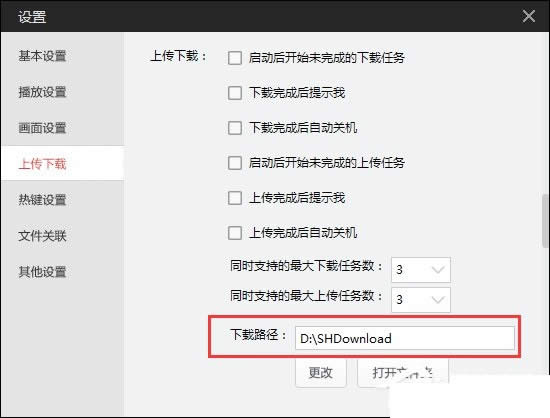Click the chevron arrow of the 最大下载任务数 combo box
This screenshot has width=550, height=418.
pos(438,270)
